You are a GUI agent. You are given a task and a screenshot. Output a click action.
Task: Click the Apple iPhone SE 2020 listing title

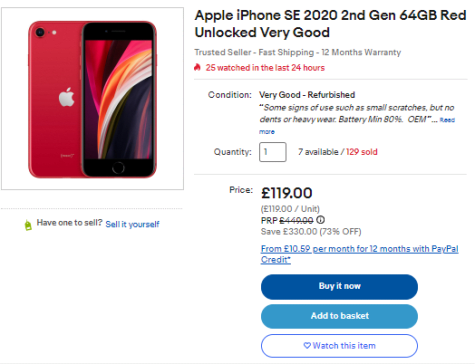point(330,24)
